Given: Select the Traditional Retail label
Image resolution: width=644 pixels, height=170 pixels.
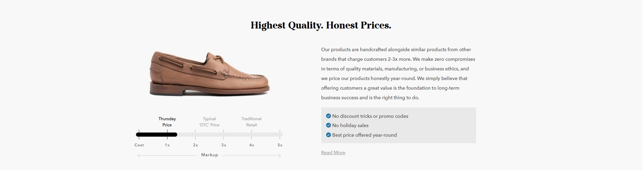Looking at the screenshot, I should tap(251, 122).
